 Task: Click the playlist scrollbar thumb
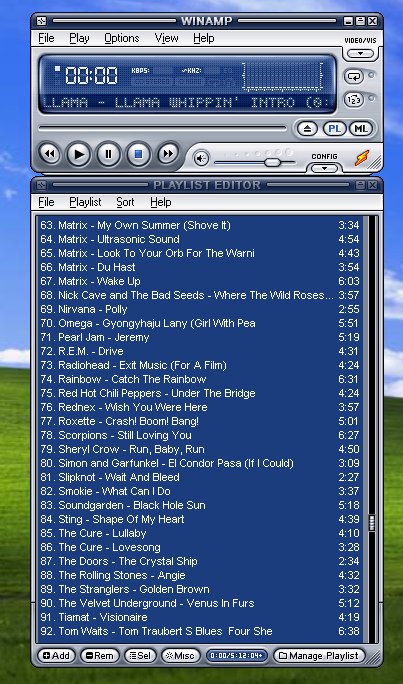click(x=372, y=523)
